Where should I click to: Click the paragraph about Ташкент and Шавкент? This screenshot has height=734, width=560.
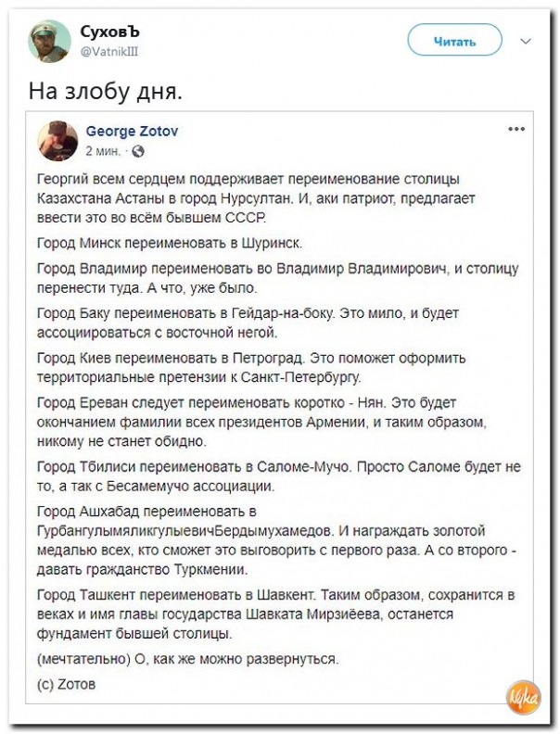point(278,612)
